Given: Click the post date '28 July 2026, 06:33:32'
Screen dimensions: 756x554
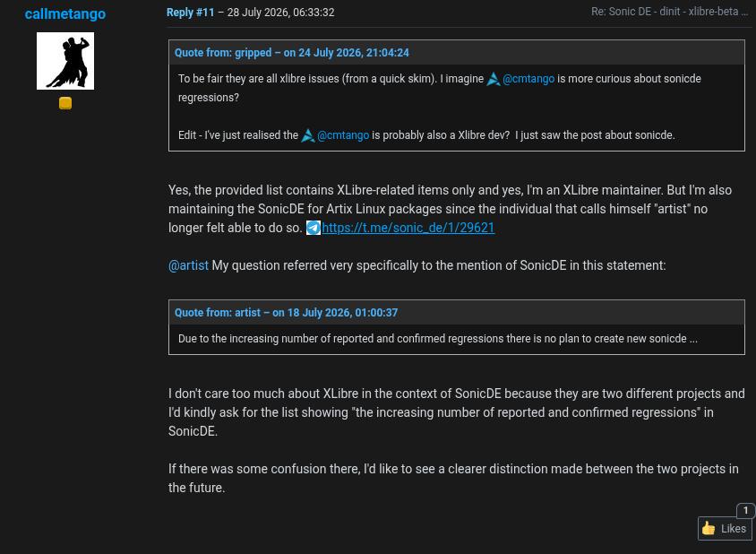Looking at the screenshot, I should tap(280, 12).
